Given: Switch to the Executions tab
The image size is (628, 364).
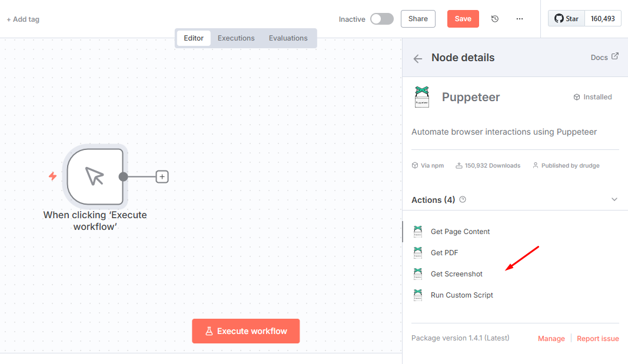Looking at the screenshot, I should 236,38.
